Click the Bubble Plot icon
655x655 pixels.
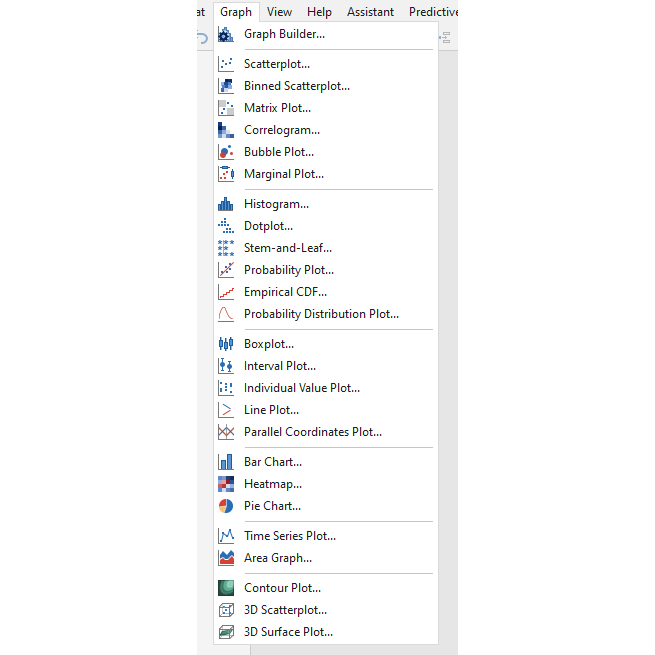pos(226,152)
